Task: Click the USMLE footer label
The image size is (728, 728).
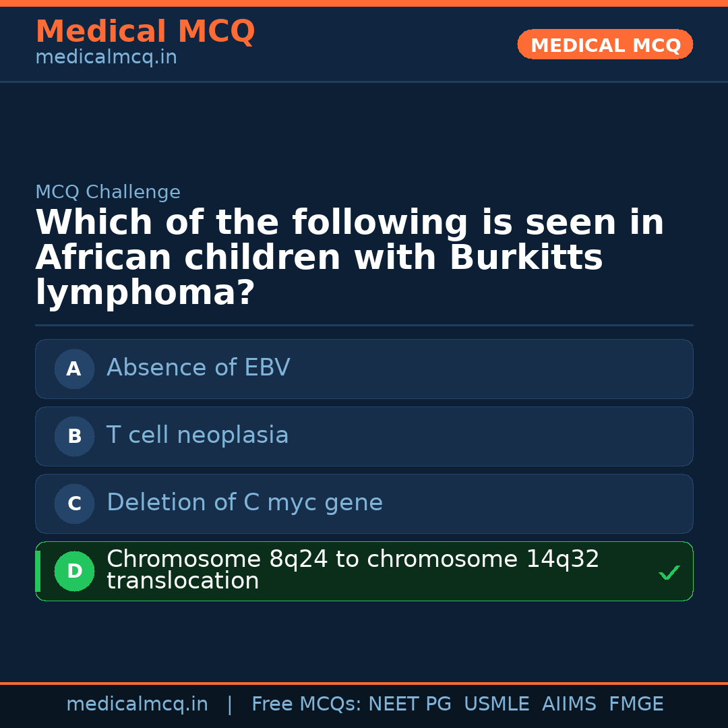Action: click(496, 704)
